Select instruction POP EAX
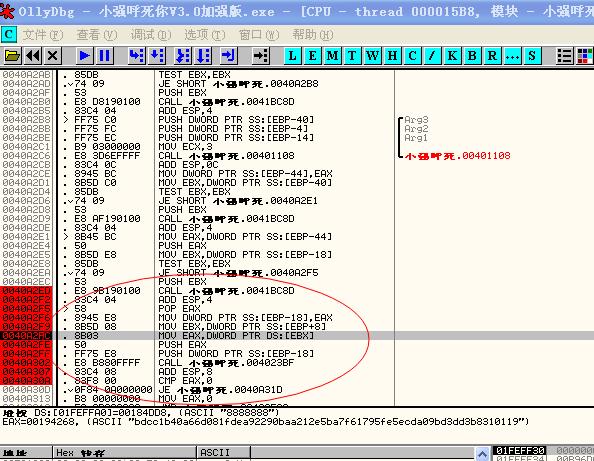The height and width of the screenshot is (461, 594). pyautogui.click(x=179, y=309)
